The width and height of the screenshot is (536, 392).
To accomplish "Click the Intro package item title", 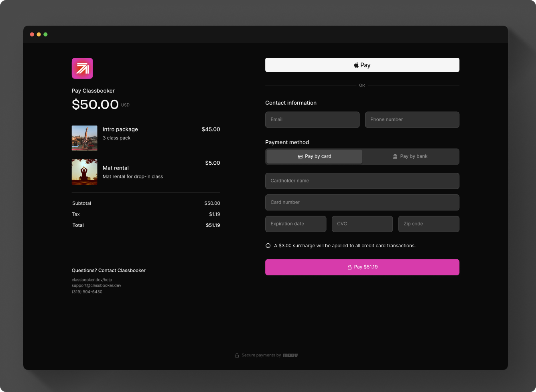I will 120,129.
